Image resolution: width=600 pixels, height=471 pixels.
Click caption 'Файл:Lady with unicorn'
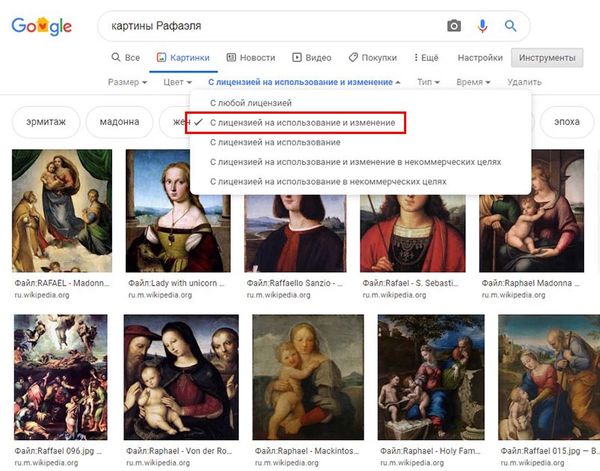point(176,283)
